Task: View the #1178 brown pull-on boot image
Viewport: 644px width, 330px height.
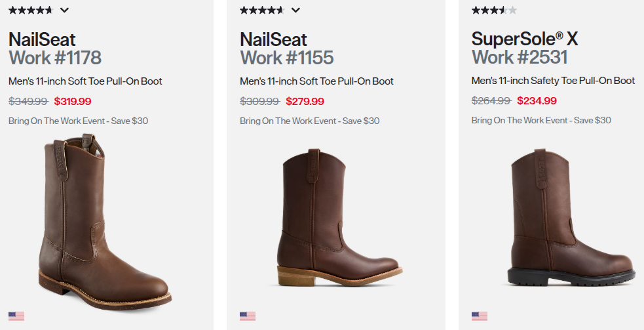Action: click(x=105, y=221)
